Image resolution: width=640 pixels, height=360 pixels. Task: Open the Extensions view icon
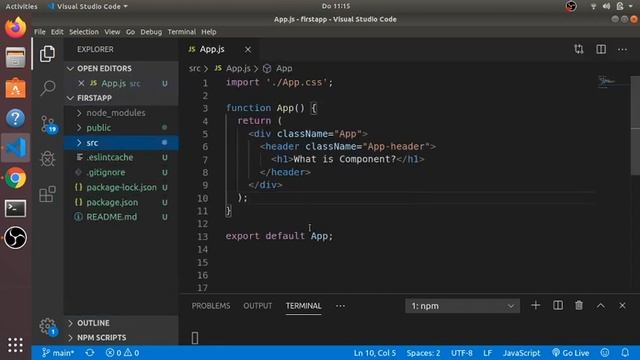[x=47, y=194]
